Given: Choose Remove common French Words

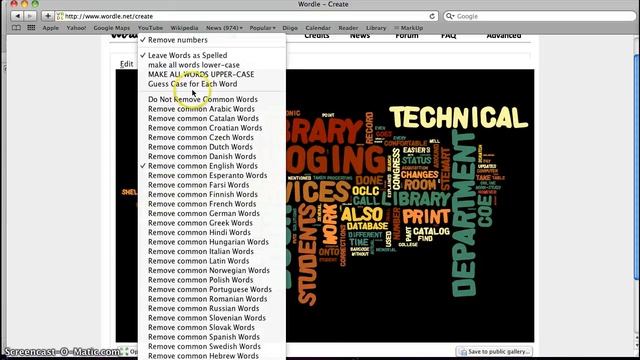Looking at the screenshot, I should click(x=212, y=204).
